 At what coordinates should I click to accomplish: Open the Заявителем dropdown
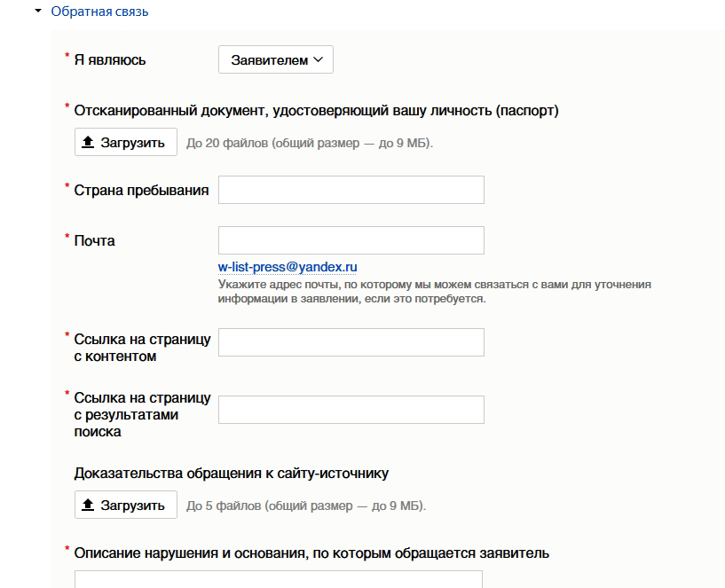[276, 60]
